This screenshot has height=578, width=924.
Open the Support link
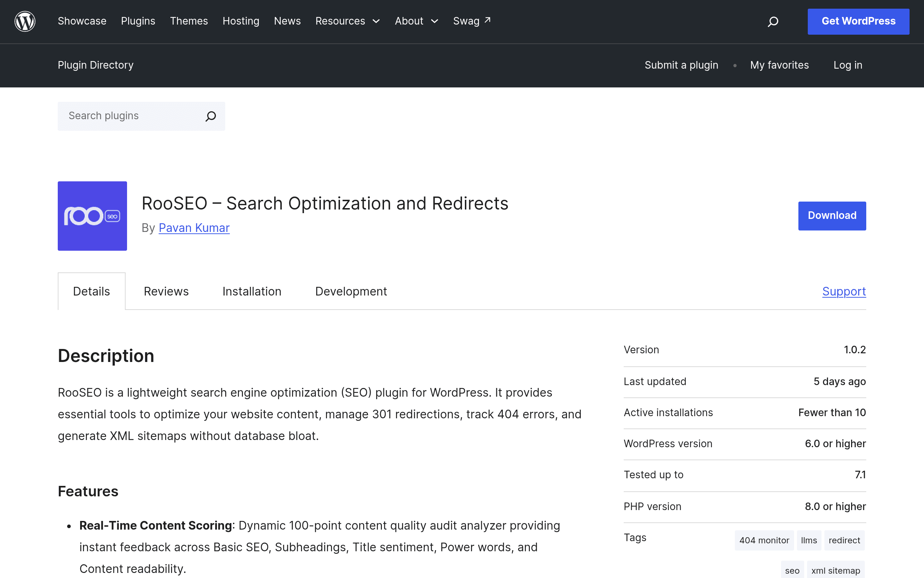844,291
